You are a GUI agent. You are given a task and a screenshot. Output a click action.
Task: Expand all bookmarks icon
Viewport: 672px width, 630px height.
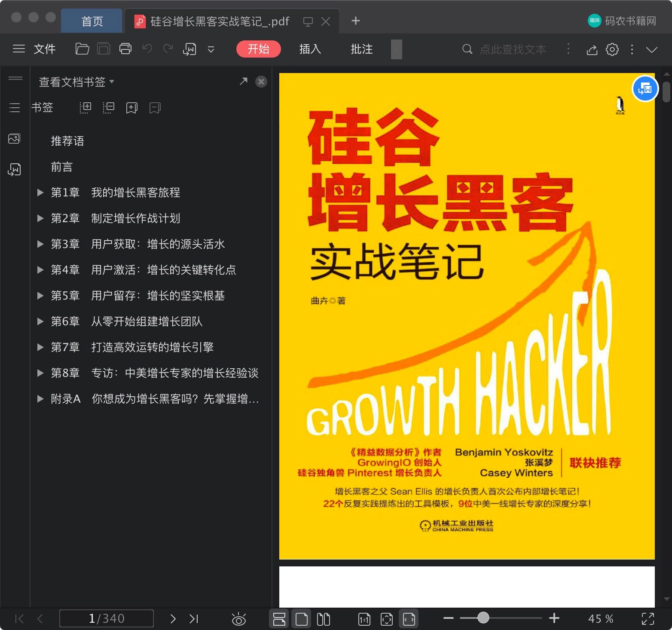point(86,107)
